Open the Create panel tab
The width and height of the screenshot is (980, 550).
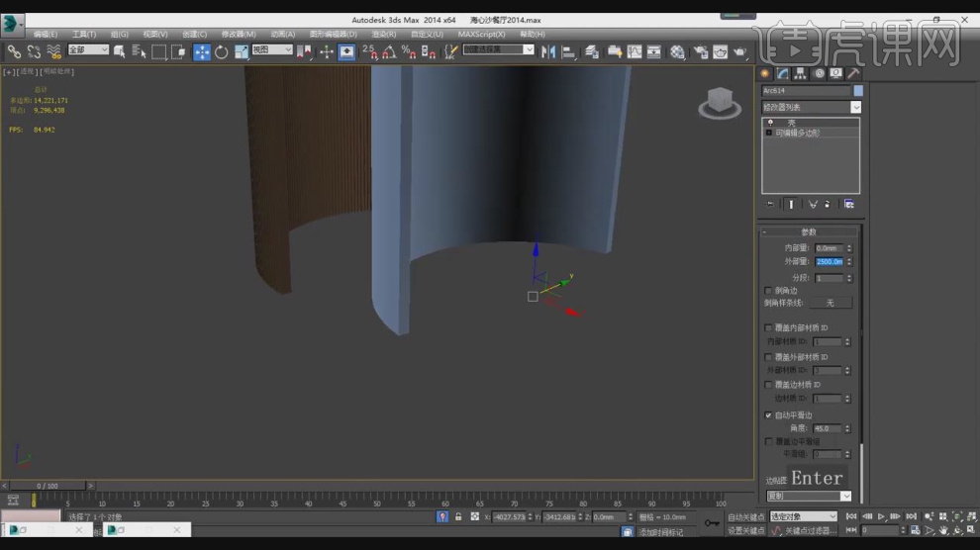(765, 73)
